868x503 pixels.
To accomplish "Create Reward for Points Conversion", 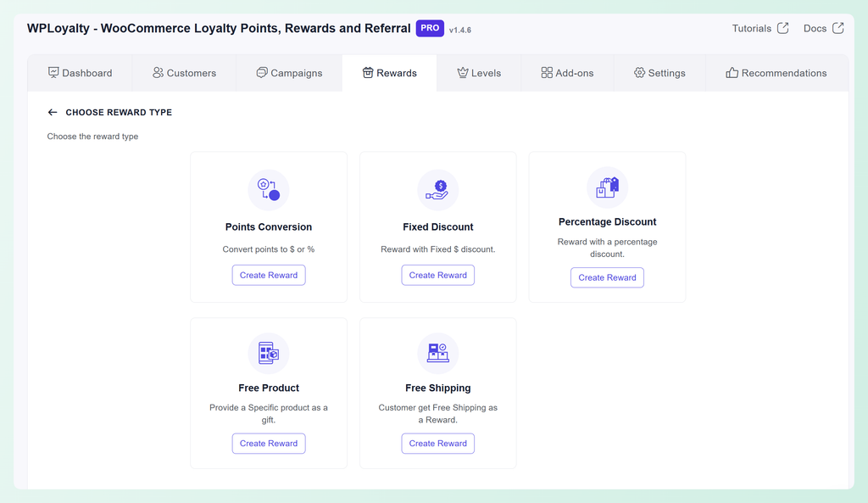I will pyautogui.click(x=269, y=276).
